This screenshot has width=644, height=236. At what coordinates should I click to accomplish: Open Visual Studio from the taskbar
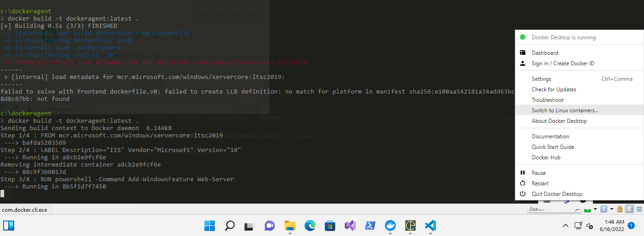tap(350, 226)
